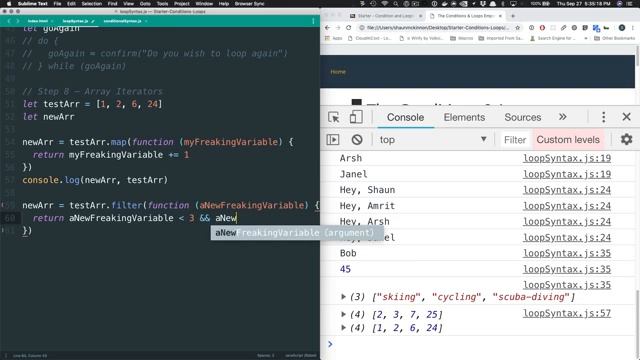Open the Apps bookmarks shortcut
This screenshot has height=360, width=640.
pos(333,38)
